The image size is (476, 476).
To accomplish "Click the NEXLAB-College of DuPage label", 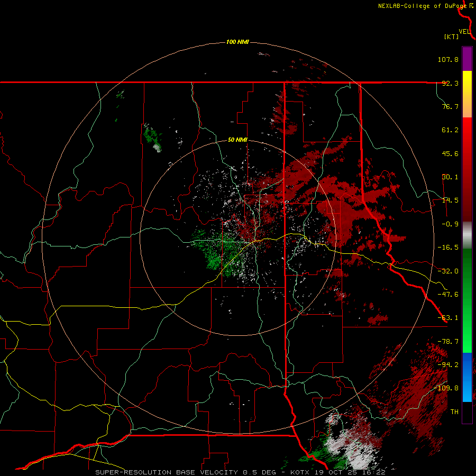I will click(422, 6).
